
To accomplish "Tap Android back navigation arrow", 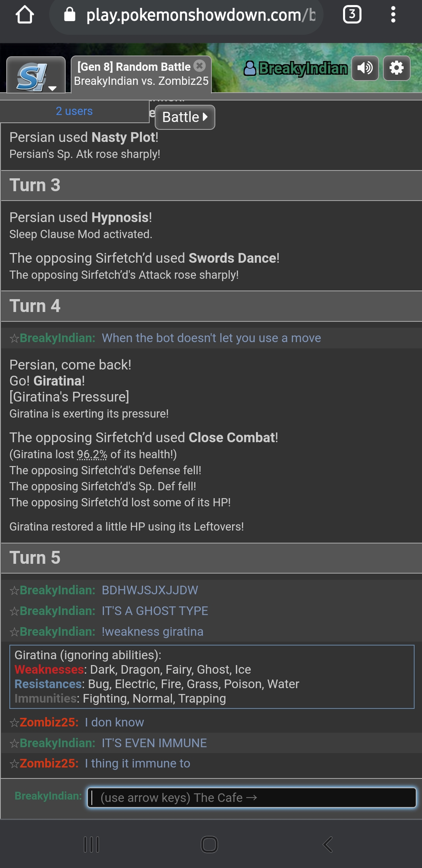I will pos(328,844).
